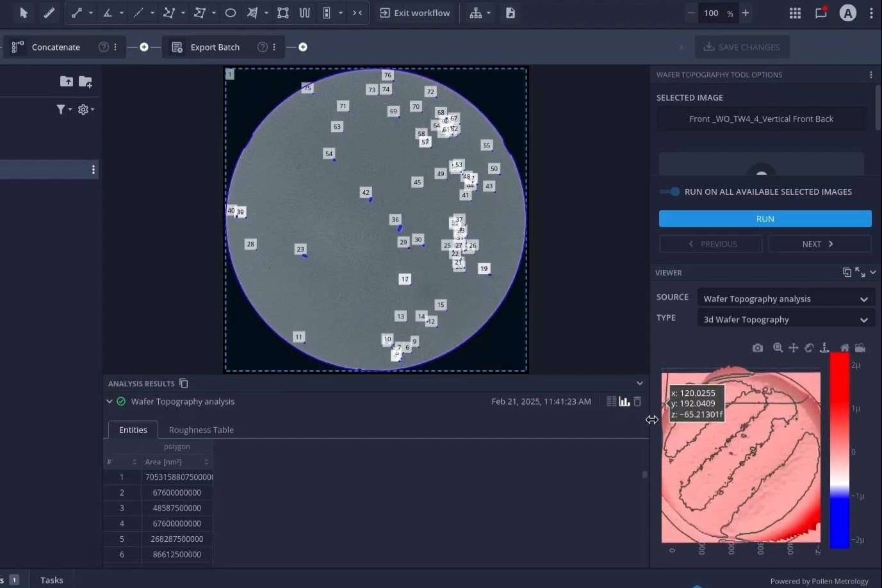Select the line segment tool

(x=77, y=13)
